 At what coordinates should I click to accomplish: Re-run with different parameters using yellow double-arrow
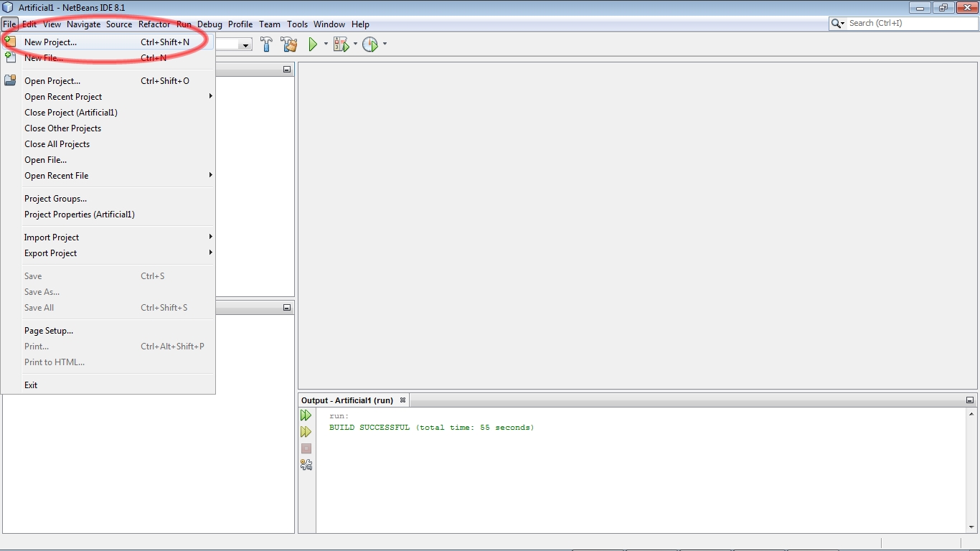(306, 431)
